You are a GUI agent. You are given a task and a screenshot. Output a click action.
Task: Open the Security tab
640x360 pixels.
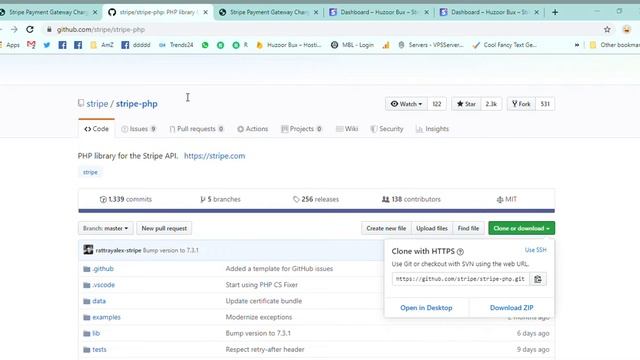387,129
